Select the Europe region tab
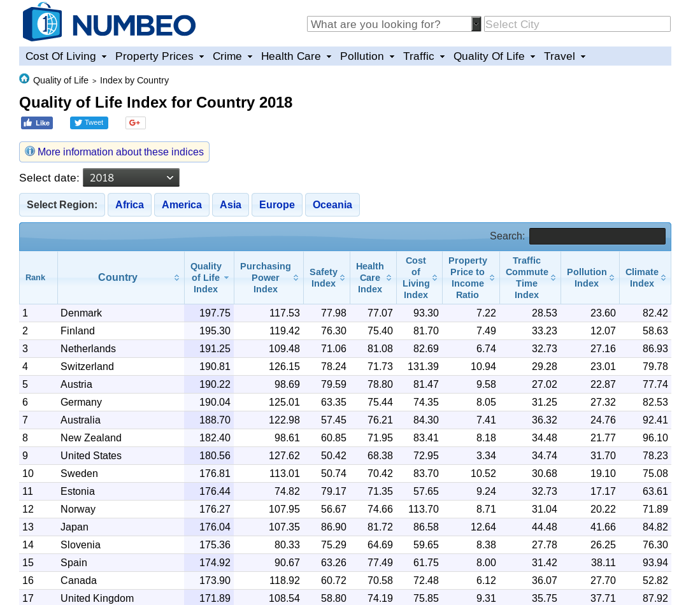Screen dimensions: 700x605 tap(277, 204)
